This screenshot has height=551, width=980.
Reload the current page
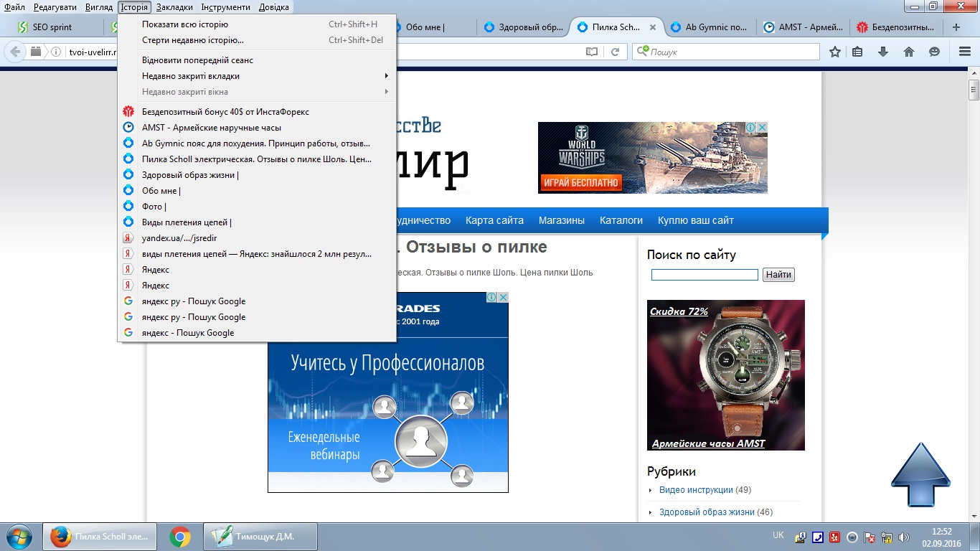point(615,52)
